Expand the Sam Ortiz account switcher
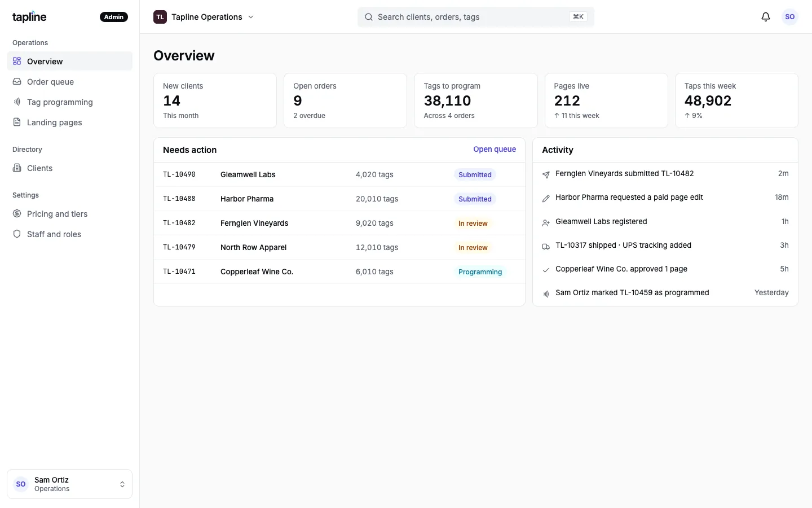This screenshot has height=508, width=812. click(x=69, y=484)
